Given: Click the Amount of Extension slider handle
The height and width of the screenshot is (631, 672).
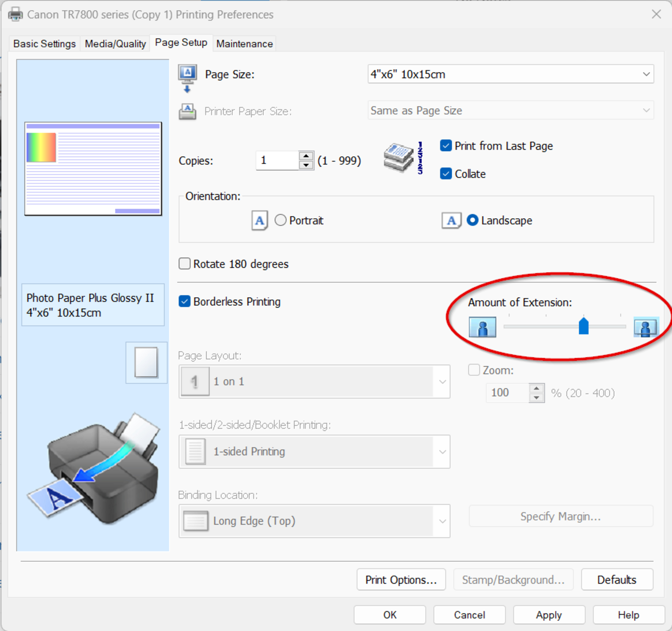Looking at the screenshot, I should (583, 326).
